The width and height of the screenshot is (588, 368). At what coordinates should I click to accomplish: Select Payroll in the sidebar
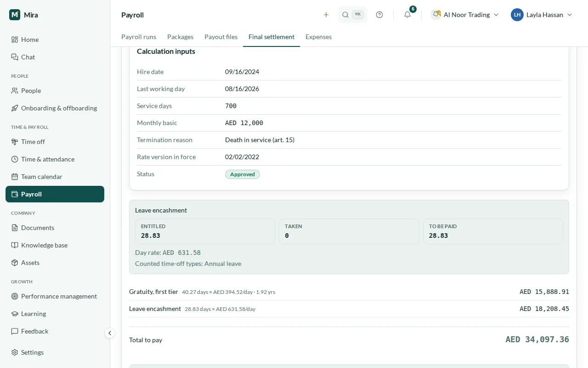point(55,194)
